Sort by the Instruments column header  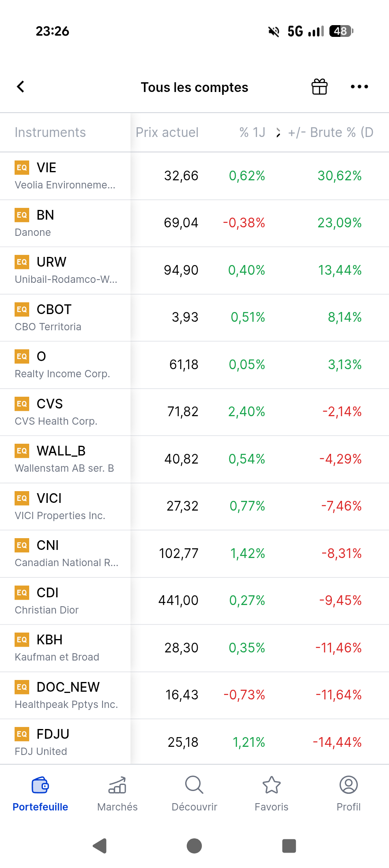click(x=50, y=133)
